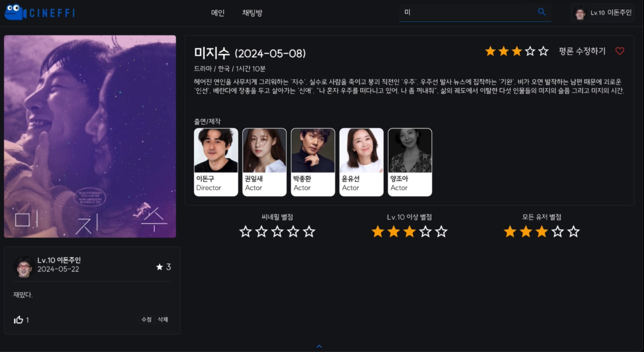
Task: Click the search input field containing 미
Action: coord(468,13)
